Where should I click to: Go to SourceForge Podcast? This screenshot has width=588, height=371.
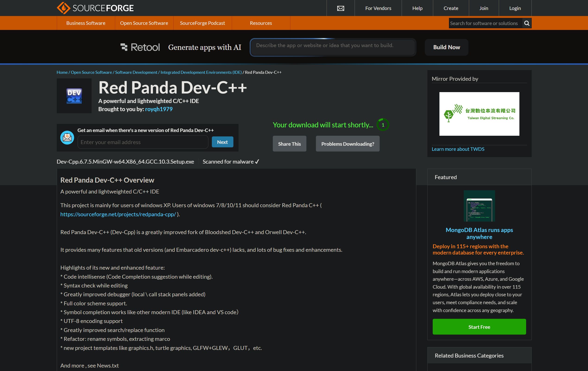(x=202, y=23)
